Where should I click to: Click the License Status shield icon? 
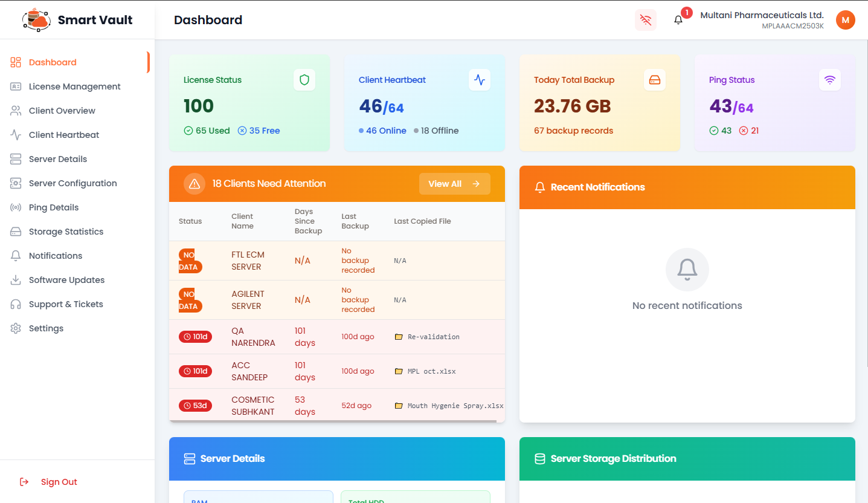click(x=304, y=80)
